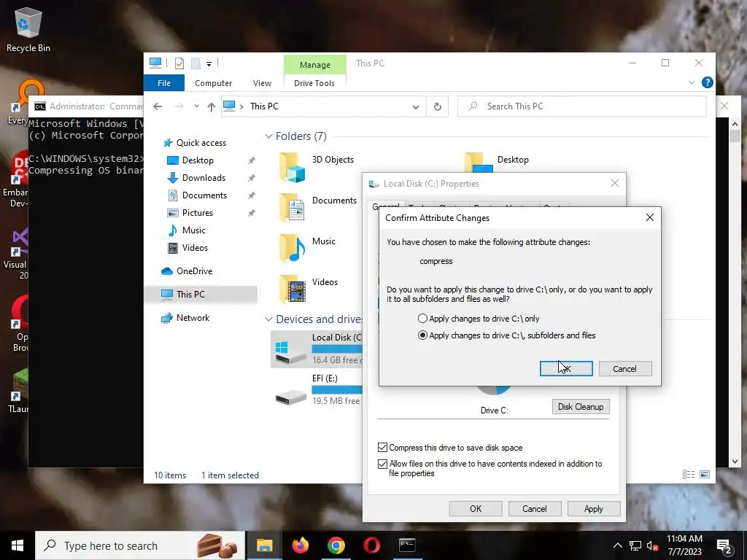Screen dimensions: 747x560
Task: Open the Recycle Bin desktop icon
Action: (28, 30)
